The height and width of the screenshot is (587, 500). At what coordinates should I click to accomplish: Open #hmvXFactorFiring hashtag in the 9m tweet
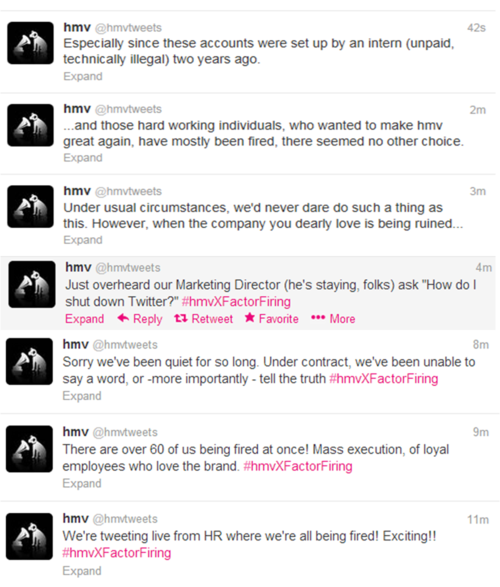(298, 466)
